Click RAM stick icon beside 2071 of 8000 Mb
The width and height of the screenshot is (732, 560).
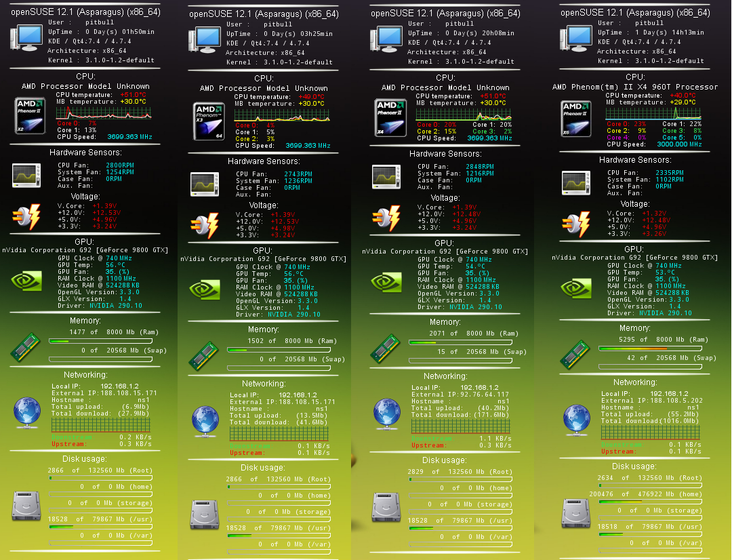(x=385, y=348)
